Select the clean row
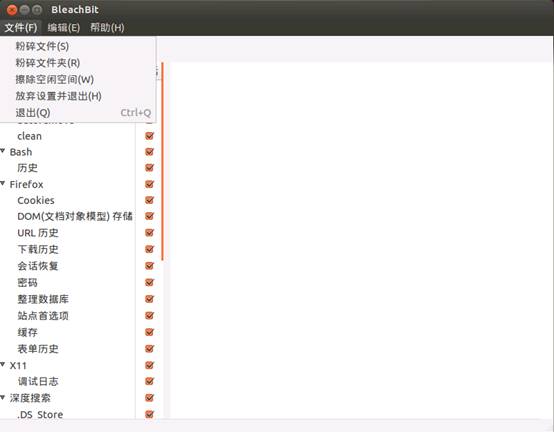This screenshot has height=432, width=554. point(29,136)
